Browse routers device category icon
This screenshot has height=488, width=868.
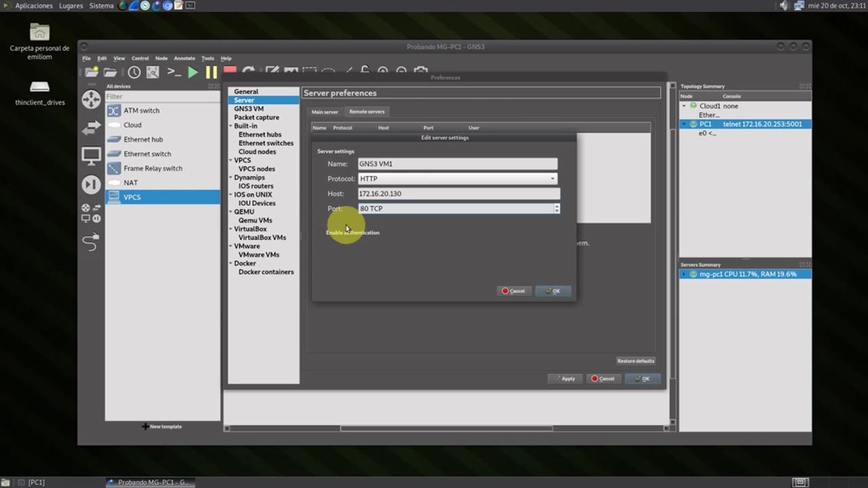[x=91, y=100]
